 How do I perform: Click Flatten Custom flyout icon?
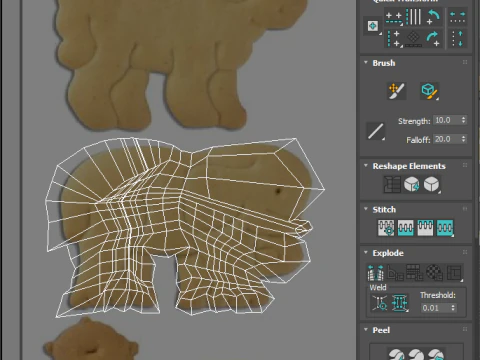[x=454, y=273]
